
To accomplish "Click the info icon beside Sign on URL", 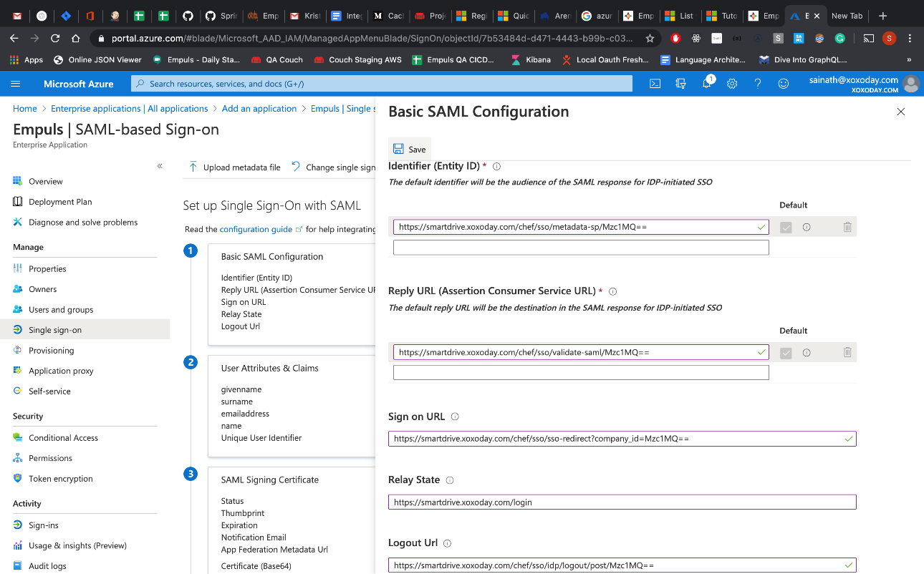I will [x=455, y=417].
